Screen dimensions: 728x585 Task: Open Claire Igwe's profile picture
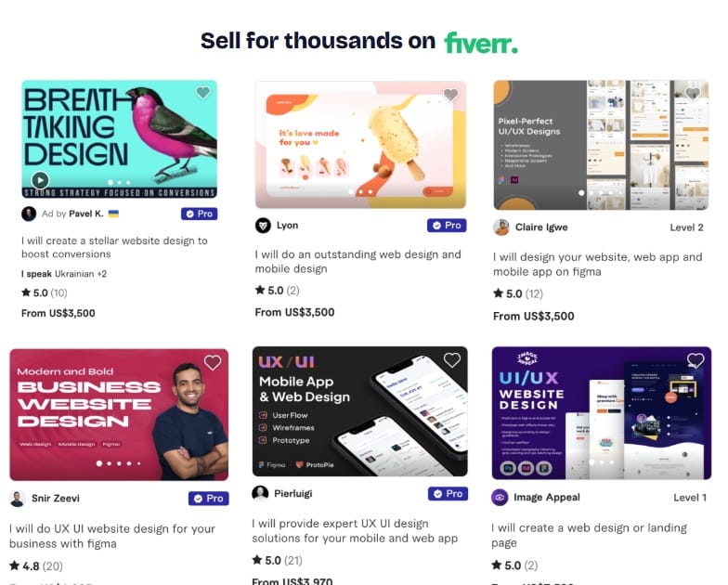501,227
